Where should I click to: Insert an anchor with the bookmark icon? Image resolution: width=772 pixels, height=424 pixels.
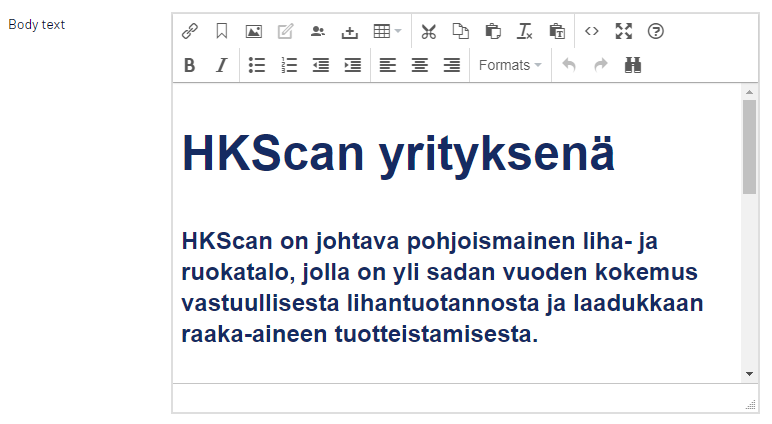pos(221,31)
